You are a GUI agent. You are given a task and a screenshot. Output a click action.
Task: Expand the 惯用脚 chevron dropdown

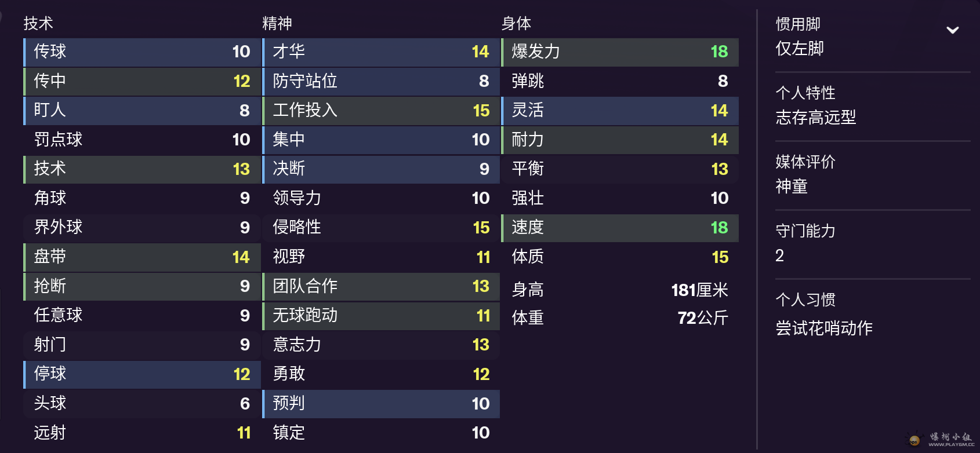point(952,30)
